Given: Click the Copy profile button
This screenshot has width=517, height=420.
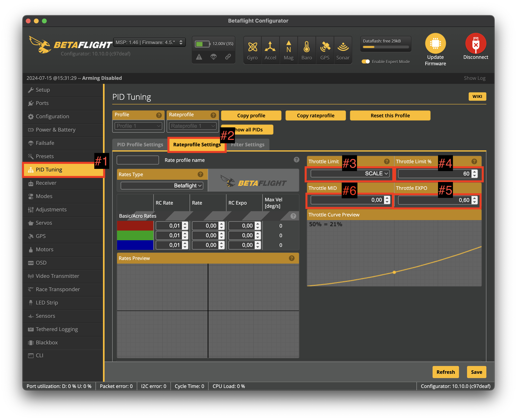Looking at the screenshot, I should click(251, 115).
